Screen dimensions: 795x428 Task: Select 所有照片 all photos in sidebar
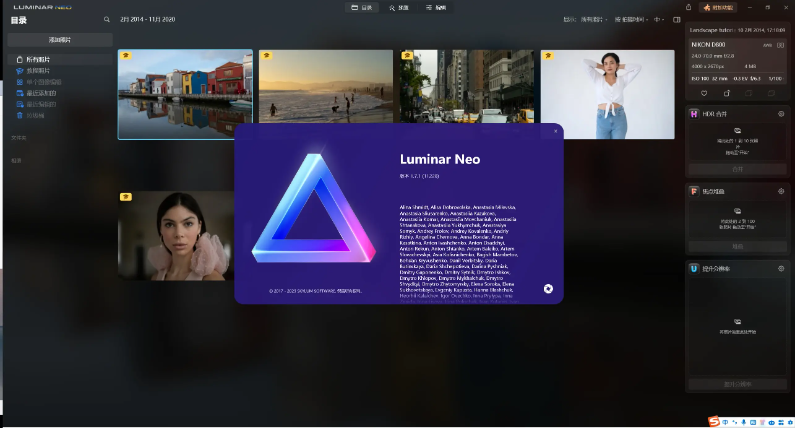coord(60,59)
